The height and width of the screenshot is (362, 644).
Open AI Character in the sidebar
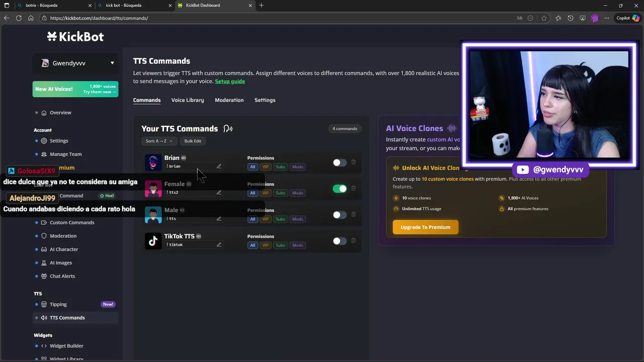(64, 249)
